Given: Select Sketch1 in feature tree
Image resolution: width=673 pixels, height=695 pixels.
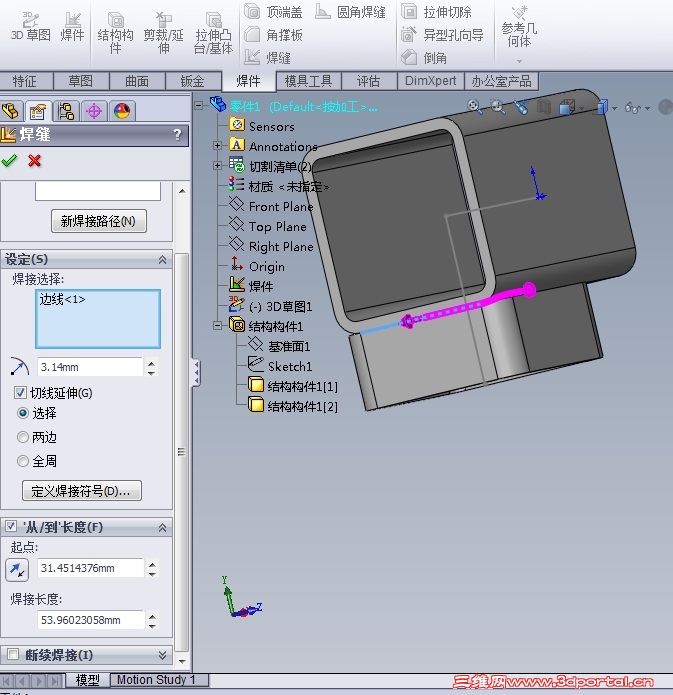Looking at the screenshot, I should (290, 366).
